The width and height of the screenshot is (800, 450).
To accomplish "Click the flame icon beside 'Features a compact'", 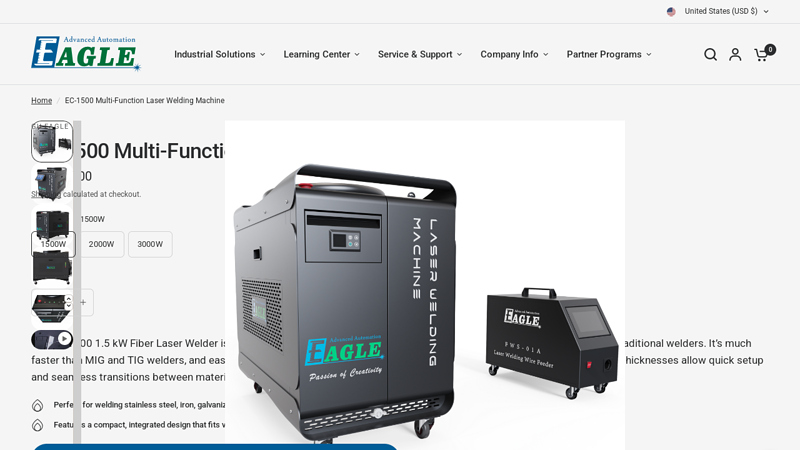I will coord(38,425).
